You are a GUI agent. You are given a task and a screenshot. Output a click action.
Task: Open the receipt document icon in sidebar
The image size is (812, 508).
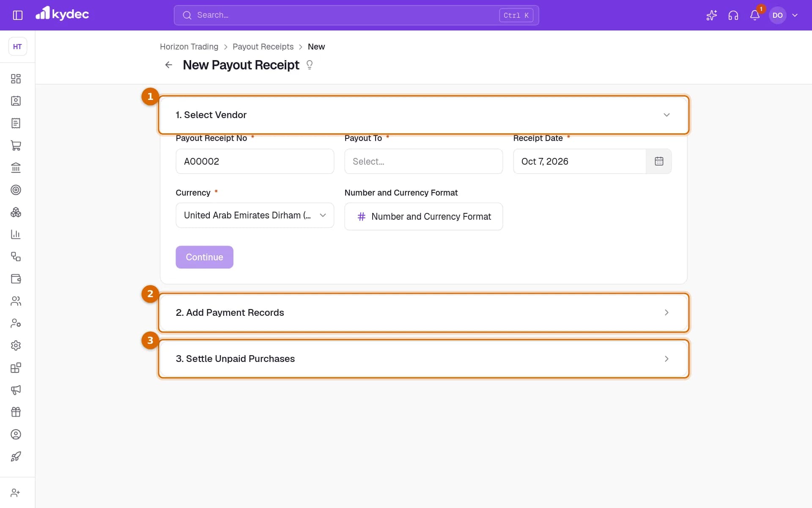tap(16, 123)
